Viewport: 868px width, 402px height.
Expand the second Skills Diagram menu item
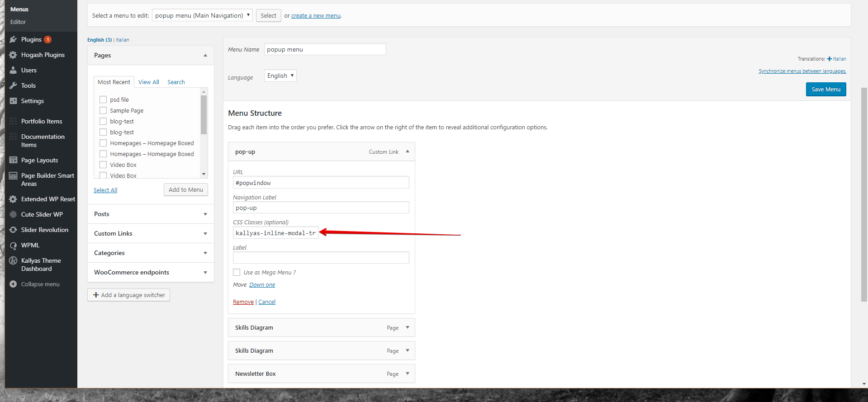click(x=408, y=350)
